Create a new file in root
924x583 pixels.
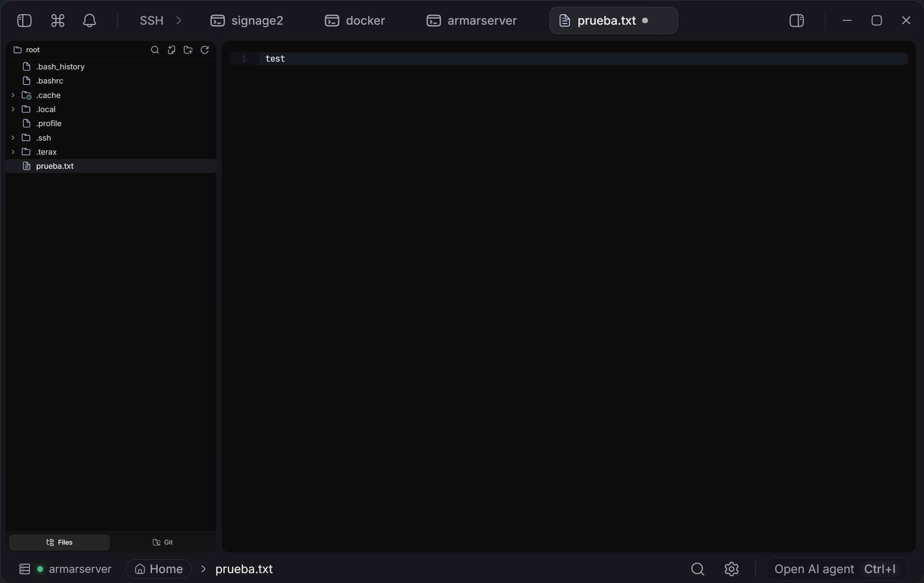[x=171, y=50]
